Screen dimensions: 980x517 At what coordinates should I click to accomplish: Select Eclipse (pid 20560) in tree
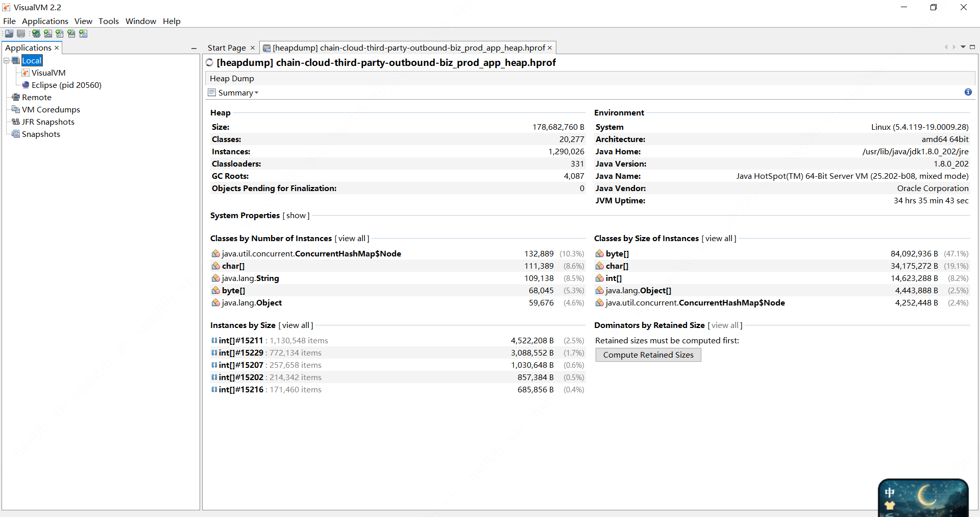tap(66, 85)
